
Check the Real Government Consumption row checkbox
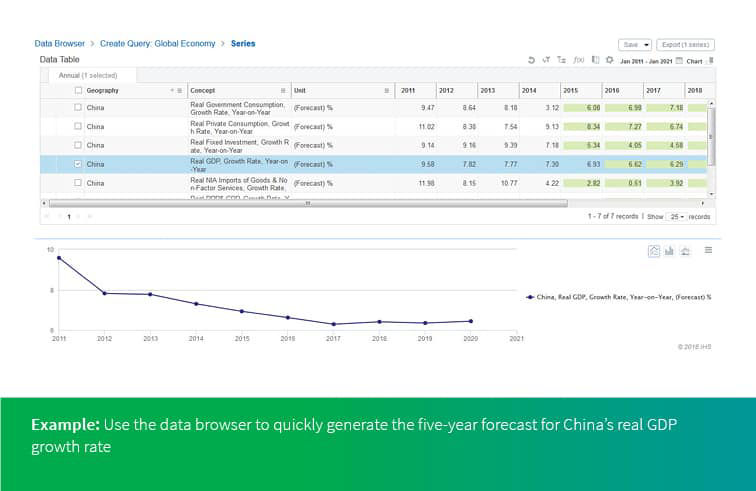[78, 108]
